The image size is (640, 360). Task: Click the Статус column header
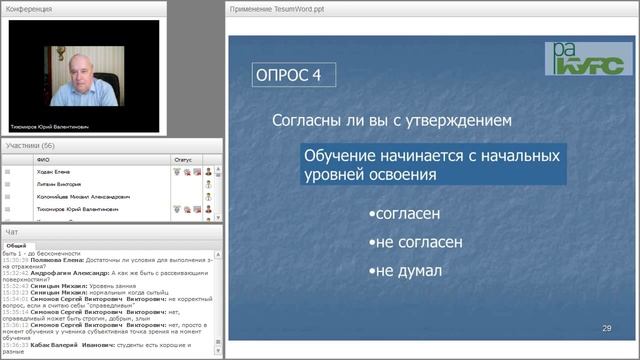(x=187, y=160)
